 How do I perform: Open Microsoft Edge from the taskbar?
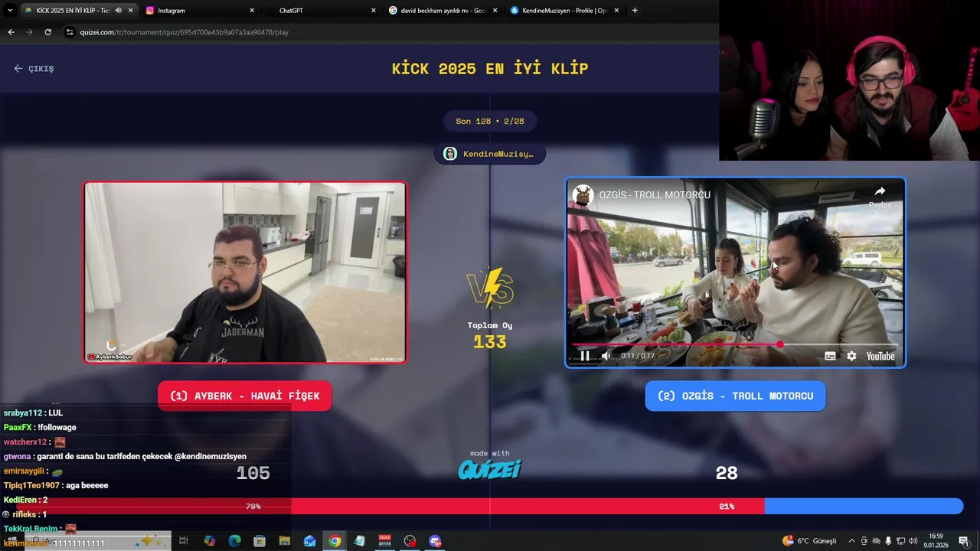[x=234, y=541]
